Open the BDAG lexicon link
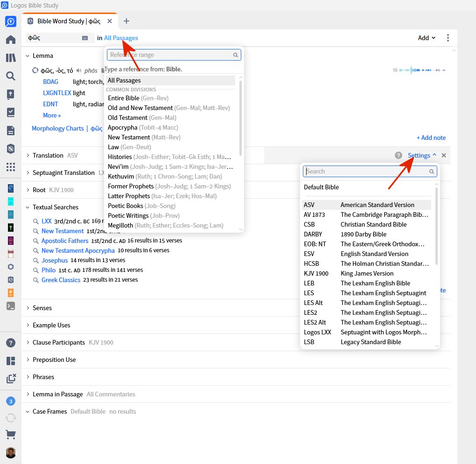The height and width of the screenshot is (464, 476). 50,82
